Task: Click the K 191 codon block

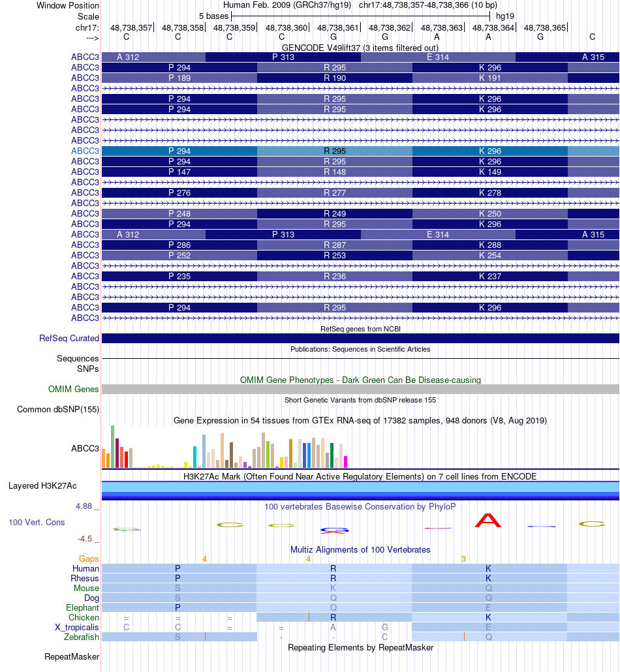Action: (x=489, y=78)
